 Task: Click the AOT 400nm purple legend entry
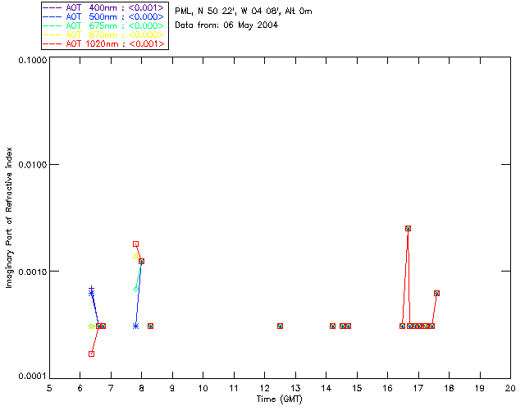[x=104, y=7]
